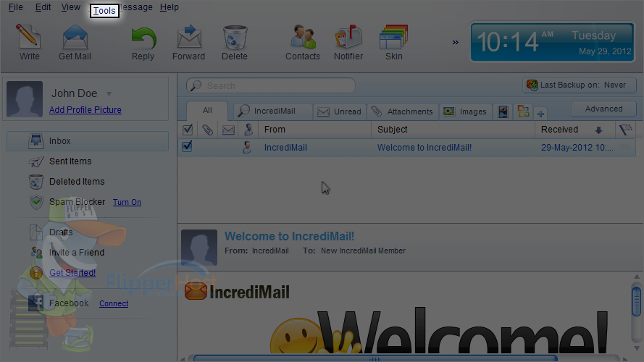Image resolution: width=644 pixels, height=362 pixels.
Task: Click the Welcome to IncrediMail! preview title
Action: (289, 237)
